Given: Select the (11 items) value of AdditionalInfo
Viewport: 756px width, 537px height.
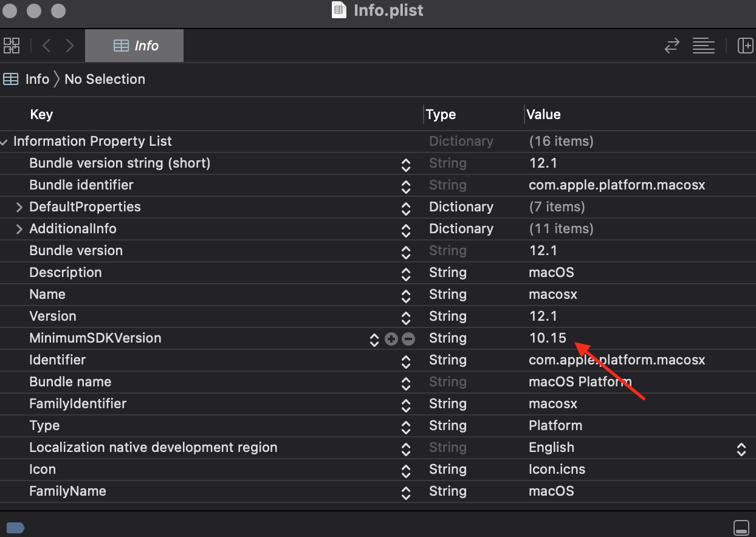Looking at the screenshot, I should click(561, 229).
